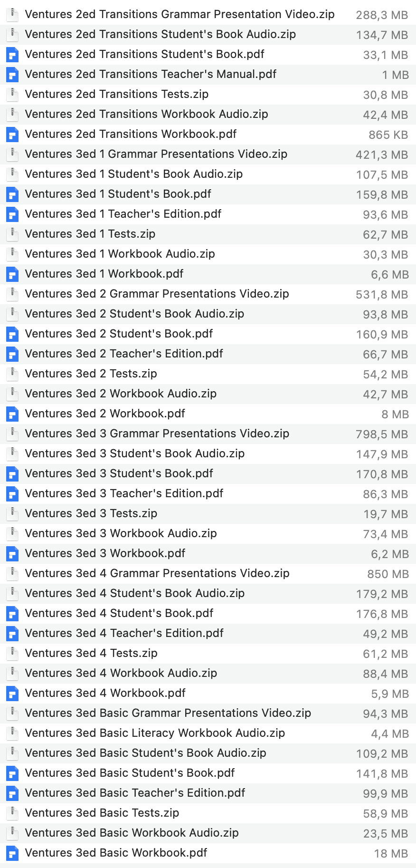Click the zip icon of Ventures 3ed 1 Grammar Presentations Video.zip
Screen dimensions: 416x868
(x=12, y=154)
